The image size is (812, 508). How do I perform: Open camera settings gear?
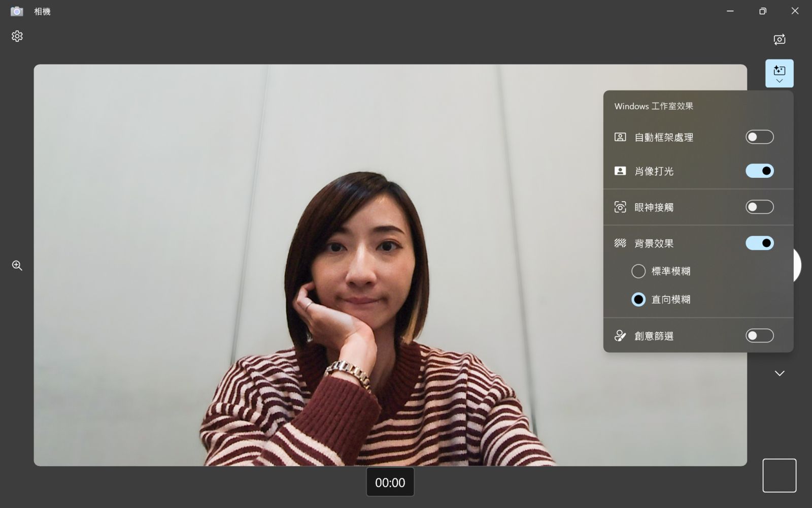(x=17, y=36)
